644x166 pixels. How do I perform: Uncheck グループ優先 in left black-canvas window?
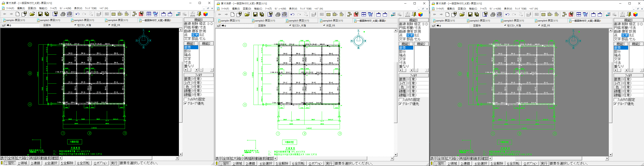pyautogui.click(x=186, y=103)
